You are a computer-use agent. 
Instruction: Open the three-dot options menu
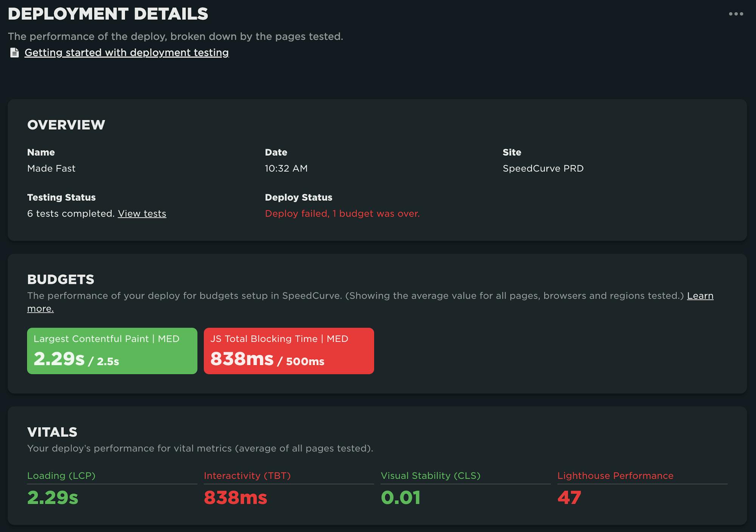736,14
